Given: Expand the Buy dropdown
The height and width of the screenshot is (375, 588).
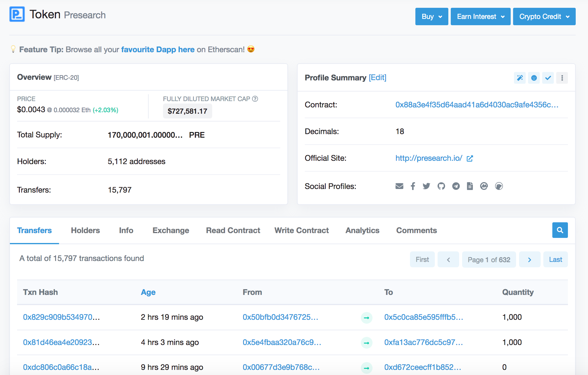Looking at the screenshot, I should click(432, 16).
